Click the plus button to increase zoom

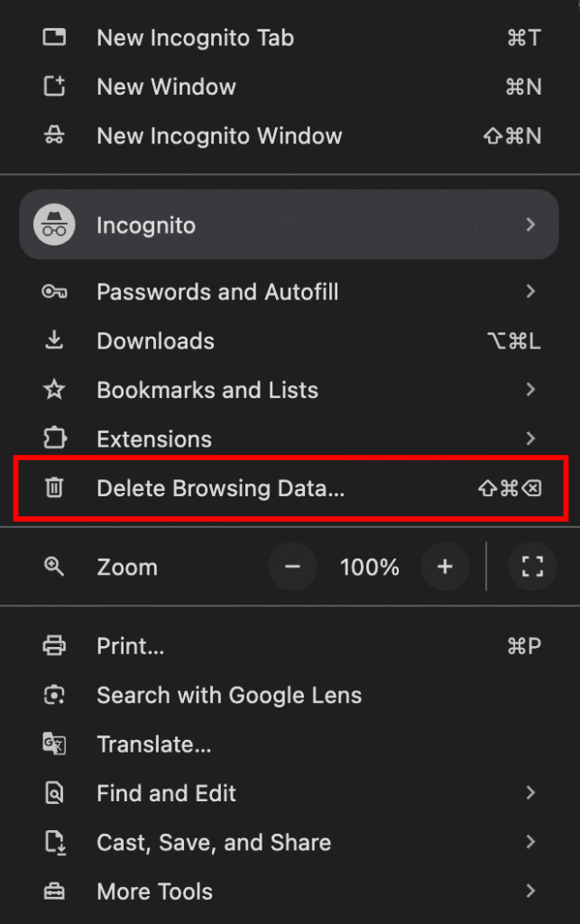tap(445, 567)
